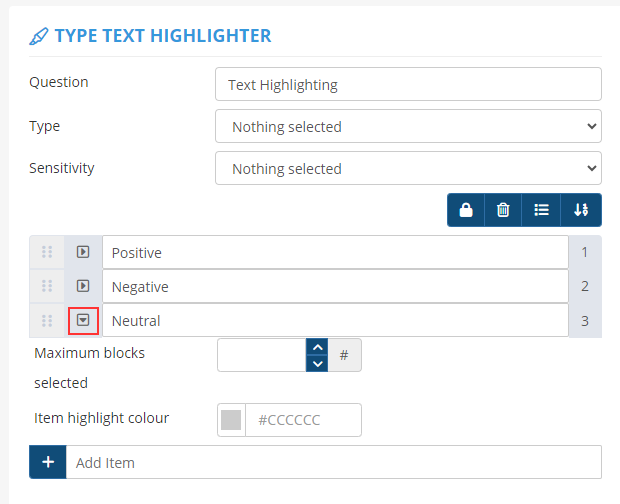The width and height of the screenshot is (620, 504).
Task: Expand the Positive item options
Action: (84, 253)
